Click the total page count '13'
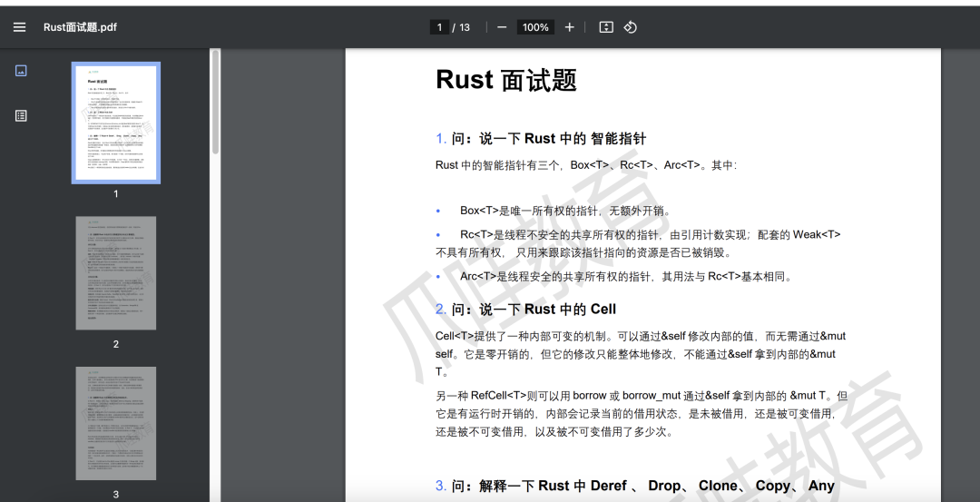Screen dimensions: 980x502 pyautogui.click(x=465, y=27)
